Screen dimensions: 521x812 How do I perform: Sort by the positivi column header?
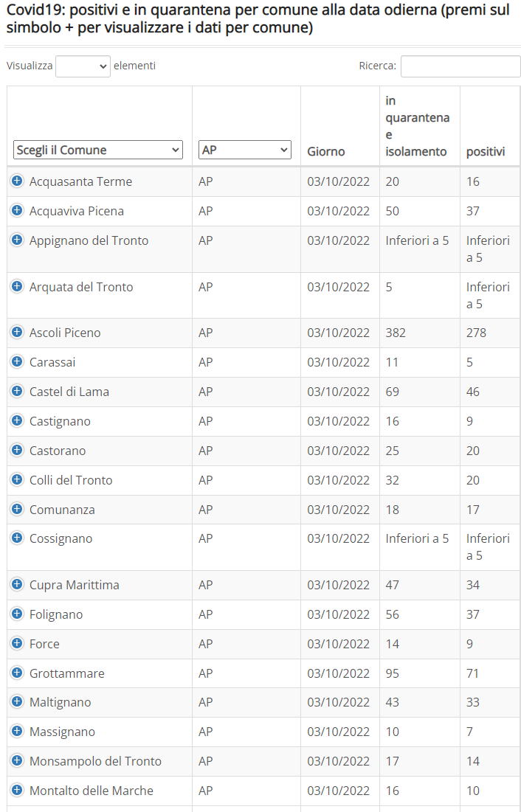point(486,152)
